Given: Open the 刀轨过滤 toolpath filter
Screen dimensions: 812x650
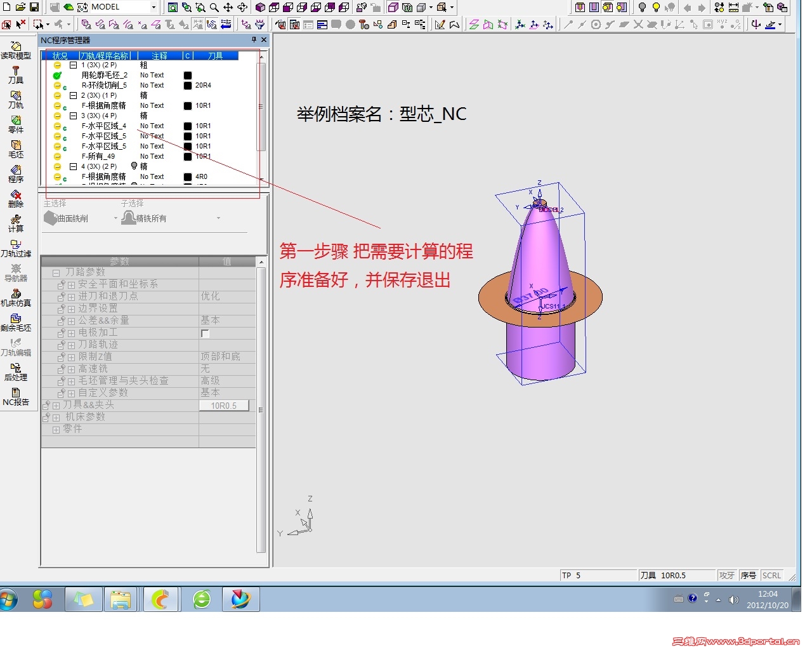Looking at the screenshot, I should [x=16, y=248].
